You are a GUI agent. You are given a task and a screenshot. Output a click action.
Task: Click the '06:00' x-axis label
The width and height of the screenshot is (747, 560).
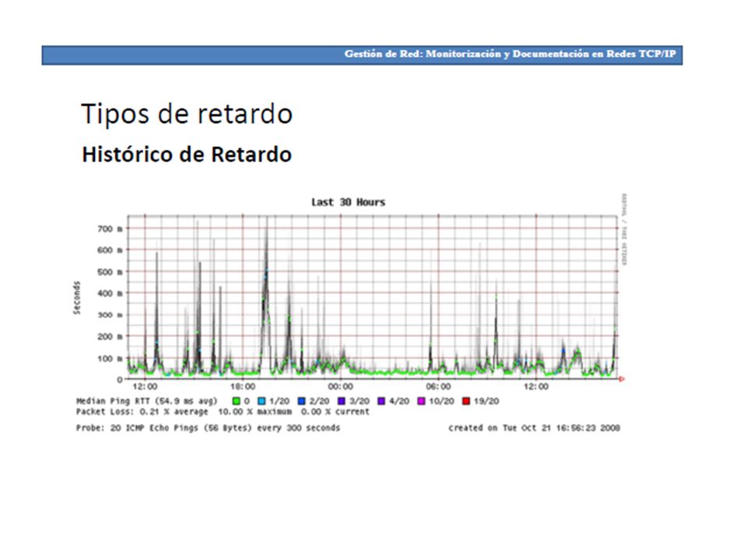click(x=438, y=387)
